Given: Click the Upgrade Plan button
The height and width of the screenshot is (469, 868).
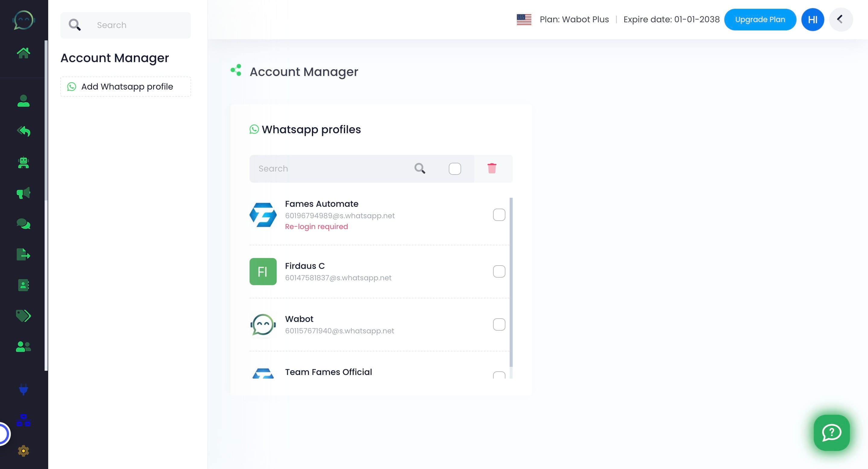Looking at the screenshot, I should (760, 20).
